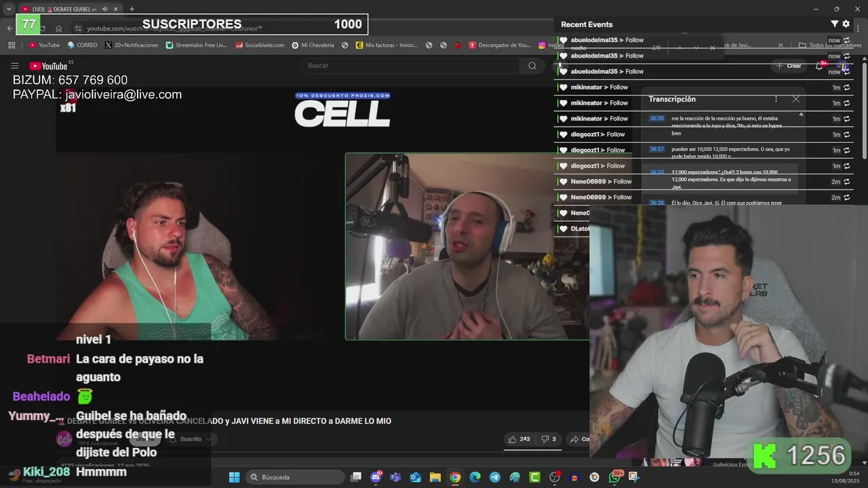Dislike the video showing 3 dislikes

click(549, 439)
